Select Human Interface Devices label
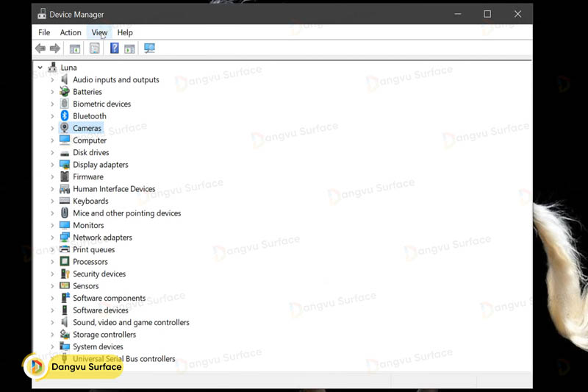Screen dimensions: 588x392 click(114, 189)
